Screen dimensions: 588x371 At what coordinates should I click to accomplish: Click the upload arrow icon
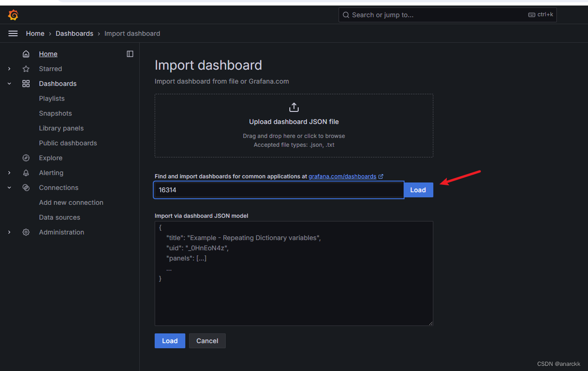click(294, 107)
